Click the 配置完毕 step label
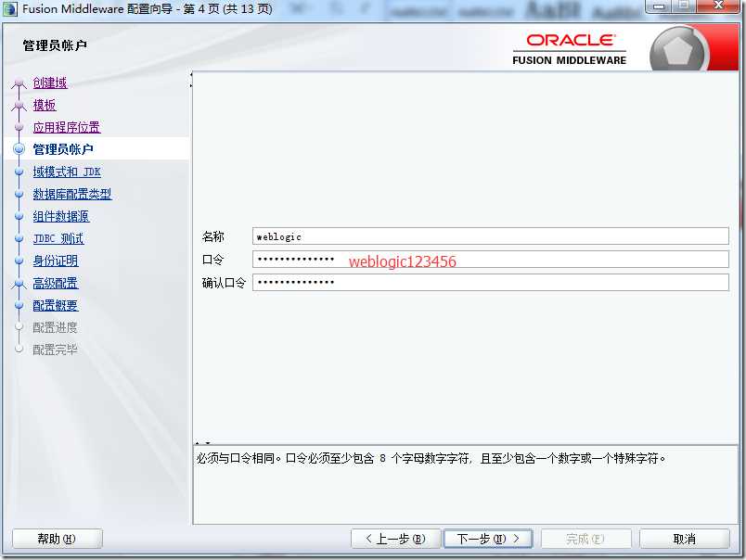The width and height of the screenshot is (746, 560). click(55, 350)
